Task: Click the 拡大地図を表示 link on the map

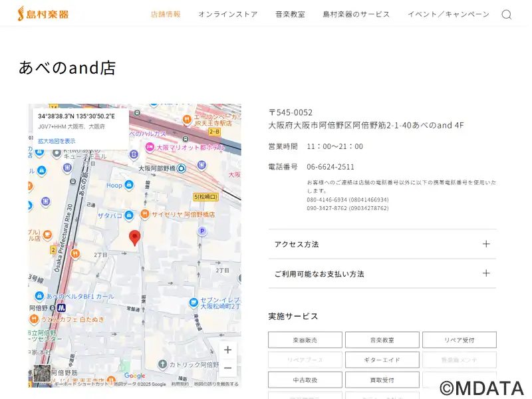Action: (57, 141)
